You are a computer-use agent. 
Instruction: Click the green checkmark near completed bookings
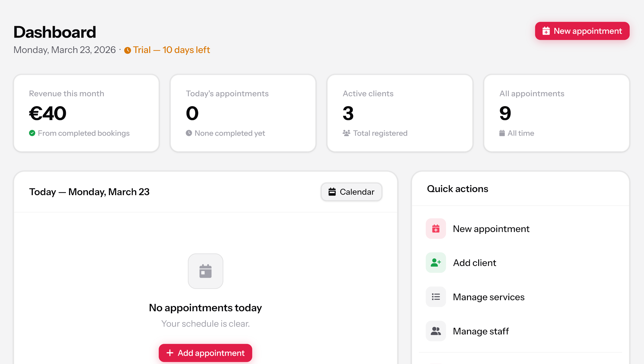click(x=32, y=133)
